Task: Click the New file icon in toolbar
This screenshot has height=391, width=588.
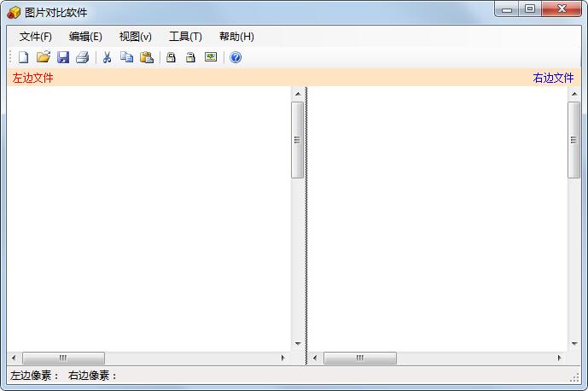Action: [24, 57]
